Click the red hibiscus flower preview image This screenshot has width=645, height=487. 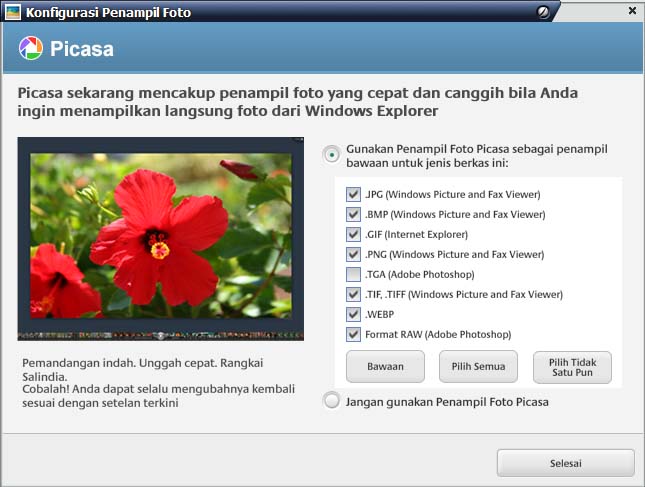click(161, 236)
